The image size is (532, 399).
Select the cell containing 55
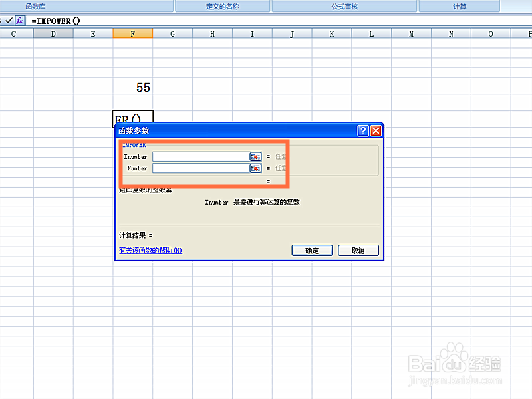pos(132,88)
